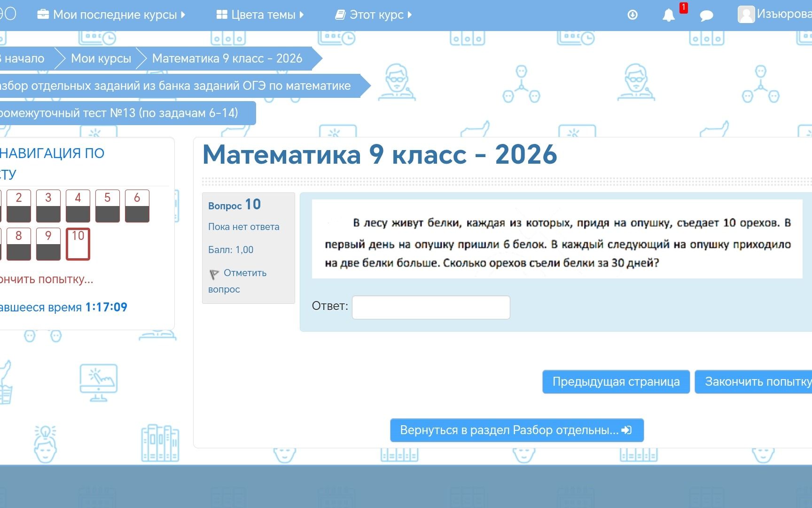Click Вернуться в раздел Разбор отдельны button

517,430
